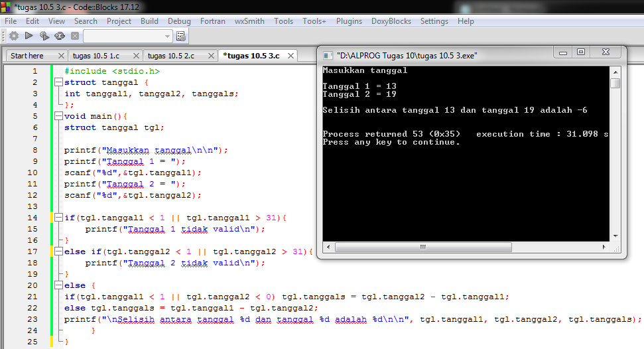644x349 pixels.
Task: Click "Process returned 53" in the console
Action: [x=373, y=134]
